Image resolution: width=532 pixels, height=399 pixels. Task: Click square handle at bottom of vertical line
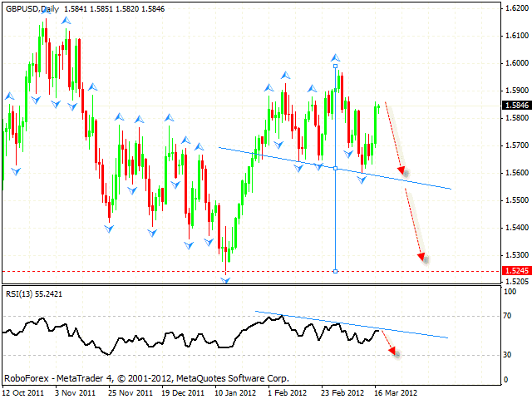tap(335, 271)
